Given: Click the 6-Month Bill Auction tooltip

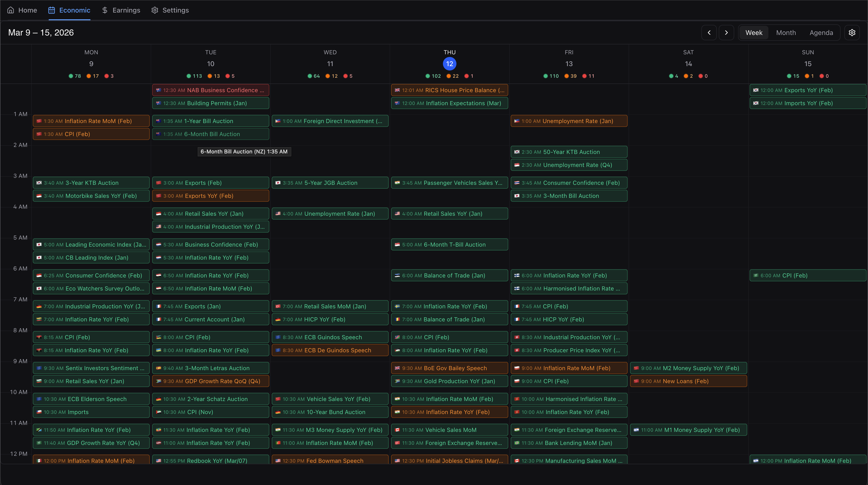Looking at the screenshot, I should 244,152.
